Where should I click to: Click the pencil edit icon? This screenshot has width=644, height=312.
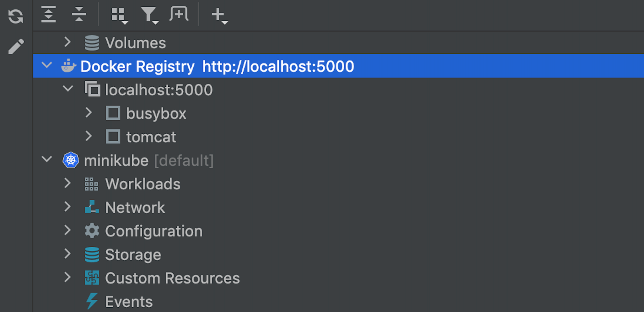[16, 47]
